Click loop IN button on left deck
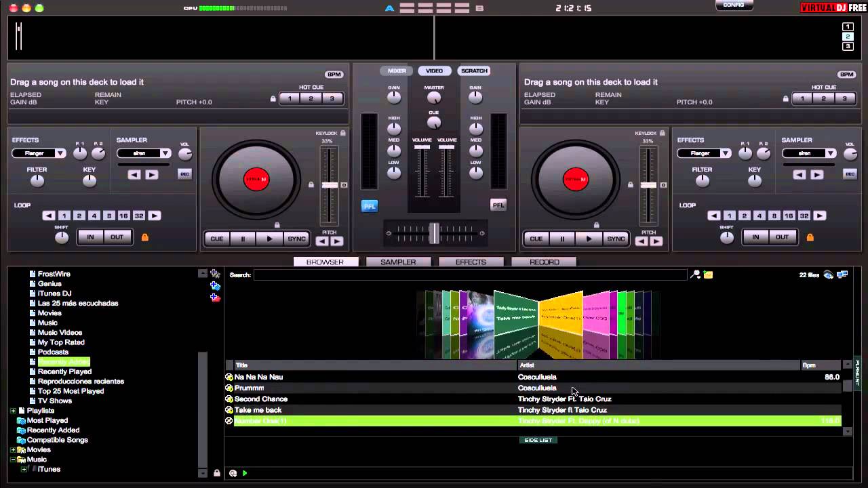The height and width of the screenshot is (488, 868). click(90, 237)
